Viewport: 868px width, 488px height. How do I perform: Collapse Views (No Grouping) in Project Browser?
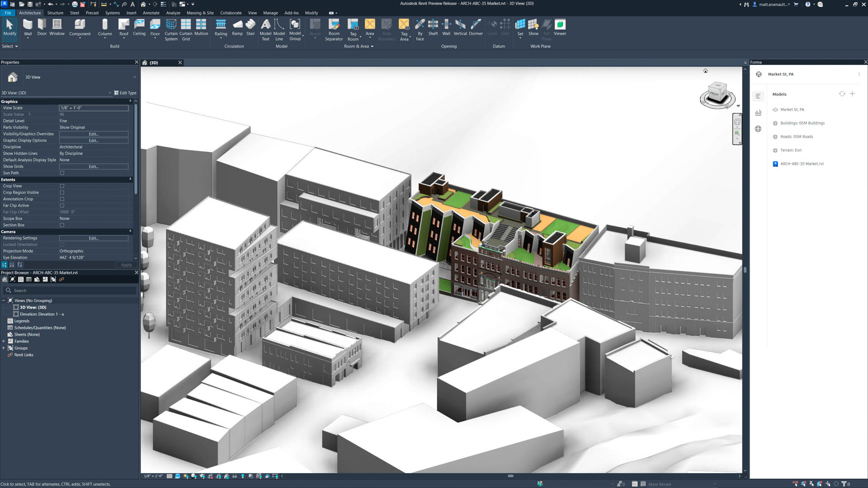coord(4,300)
